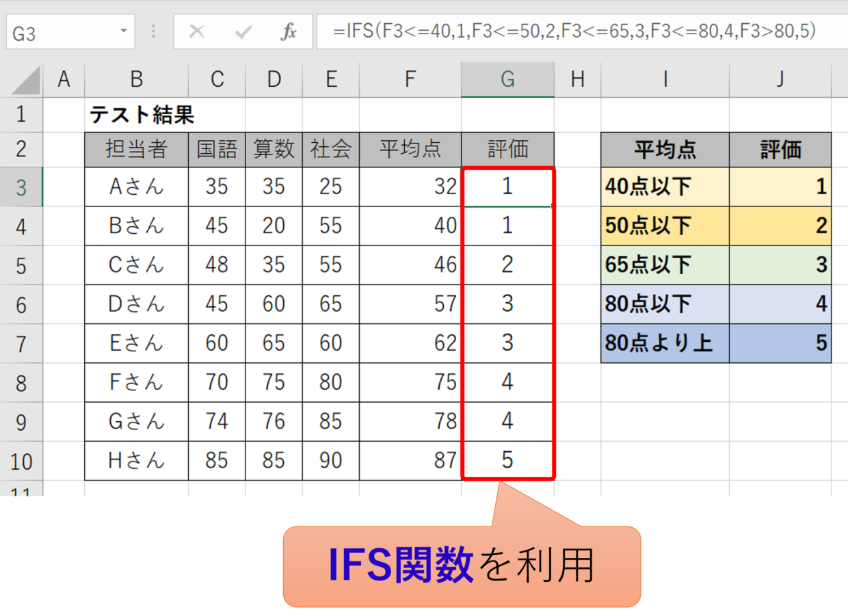
Task: Click the Eさん cell
Action: point(137,343)
